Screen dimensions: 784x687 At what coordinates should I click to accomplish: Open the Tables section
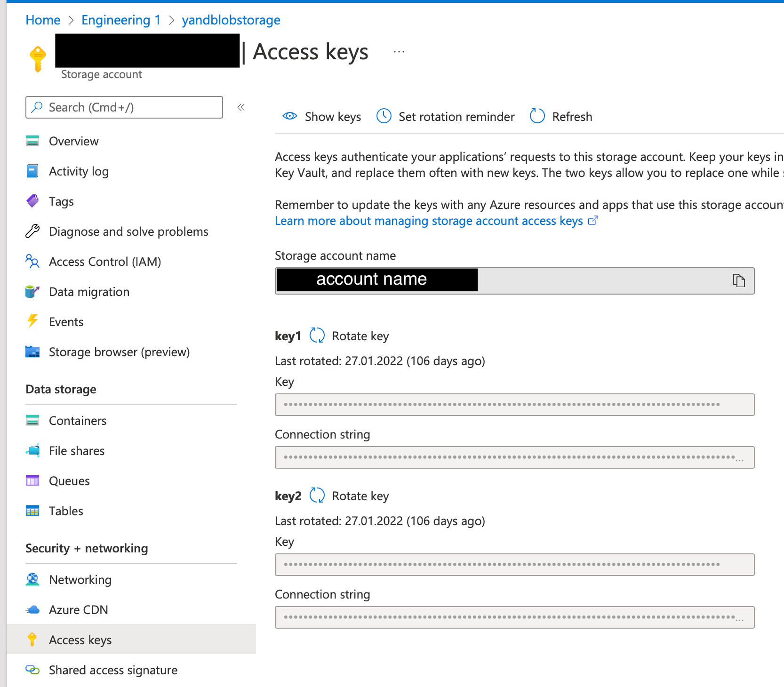[65, 511]
